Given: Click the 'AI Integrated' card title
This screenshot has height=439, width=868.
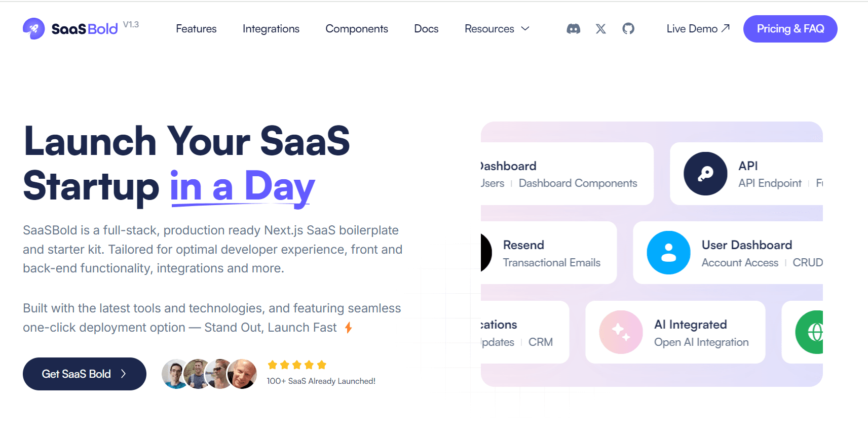Looking at the screenshot, I should pos(690,325).
